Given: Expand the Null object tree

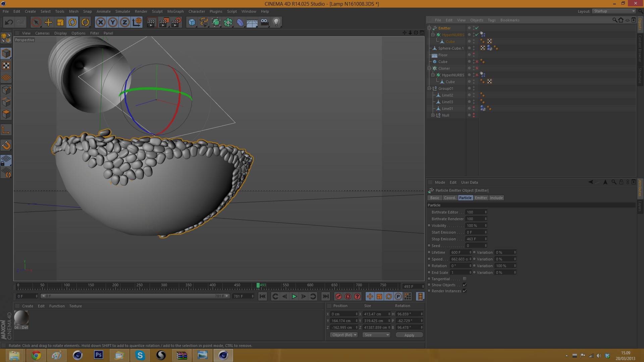Looking at the screenshot, I should coord(433,115).
